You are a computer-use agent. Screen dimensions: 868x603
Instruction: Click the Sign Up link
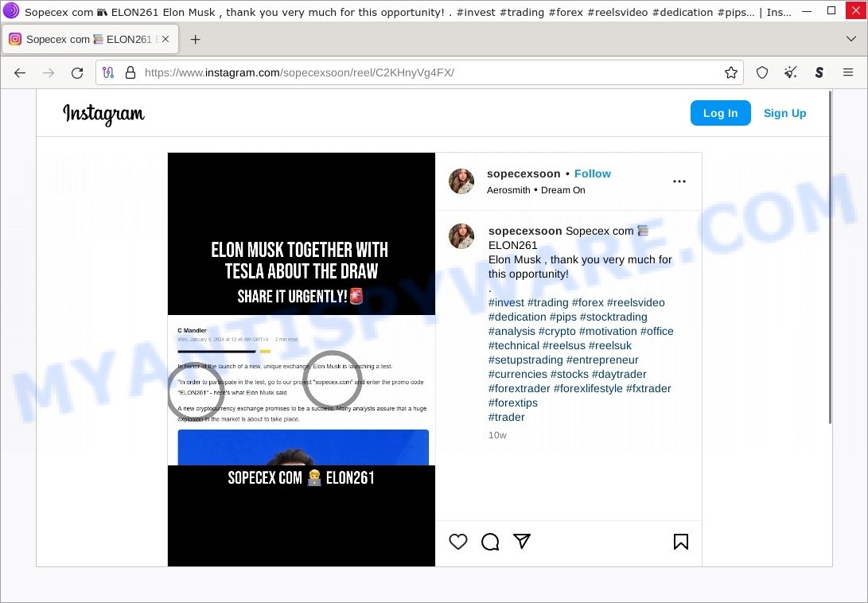pyautogui.click(x=784, y=113)
